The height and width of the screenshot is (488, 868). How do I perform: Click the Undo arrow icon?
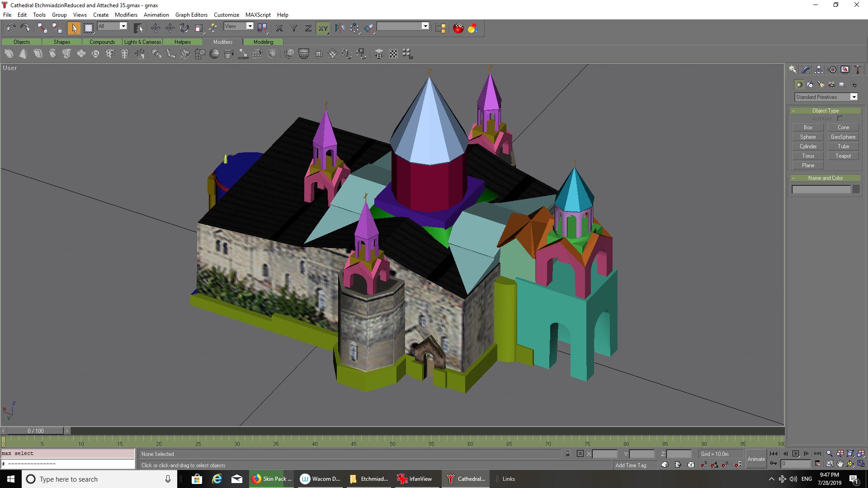[x=11, y=28]
